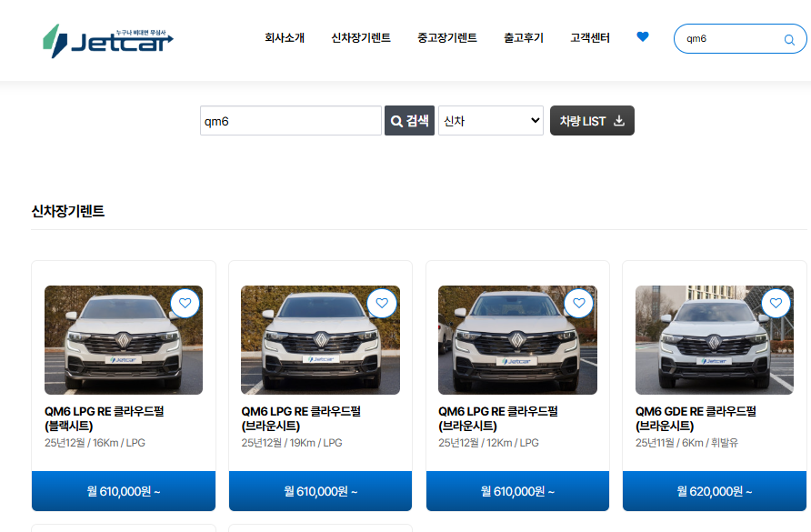Viewport: 811px width, 532px height.
Task: Click text 25년11월 / 6Km / 휘발유
Action: click(686, 443)
